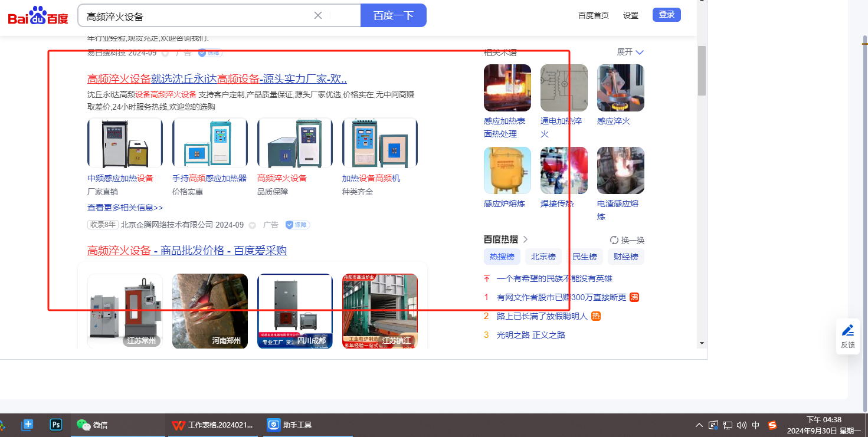Click the page scrollbar's down arrow
Screen dimensions: 868x437
pyautogui.click(x=702, y=343)
